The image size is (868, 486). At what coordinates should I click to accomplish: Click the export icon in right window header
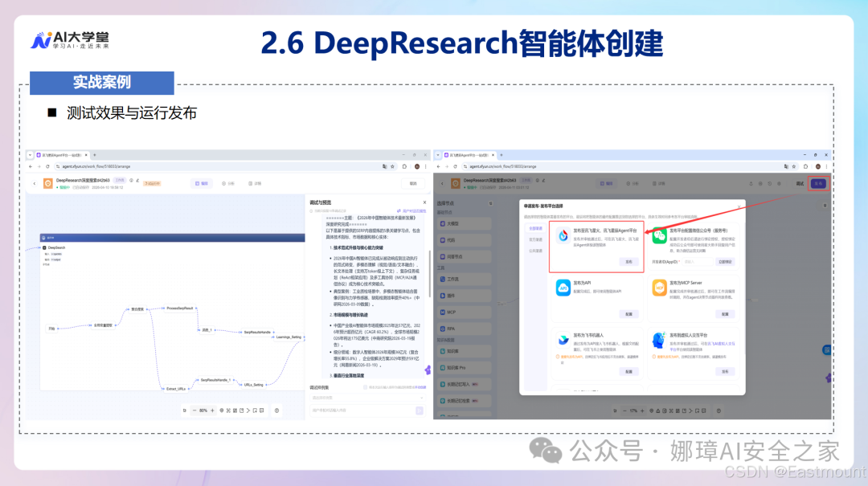(x=751, y=183)
